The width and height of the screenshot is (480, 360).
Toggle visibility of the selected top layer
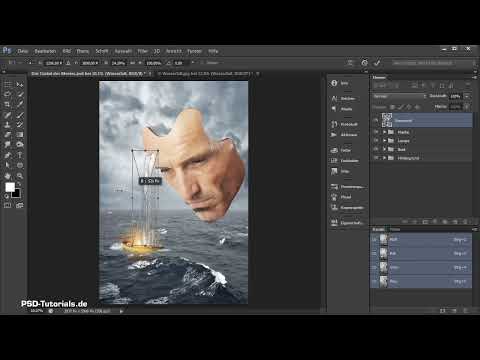coord(376,120)
